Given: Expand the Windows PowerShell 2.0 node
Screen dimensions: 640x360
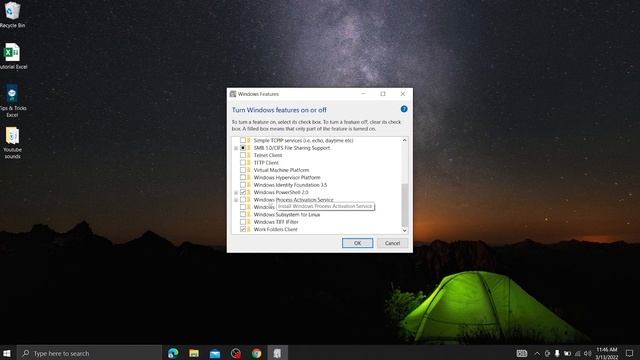Looking at the screenshot, I should [236, 193].
